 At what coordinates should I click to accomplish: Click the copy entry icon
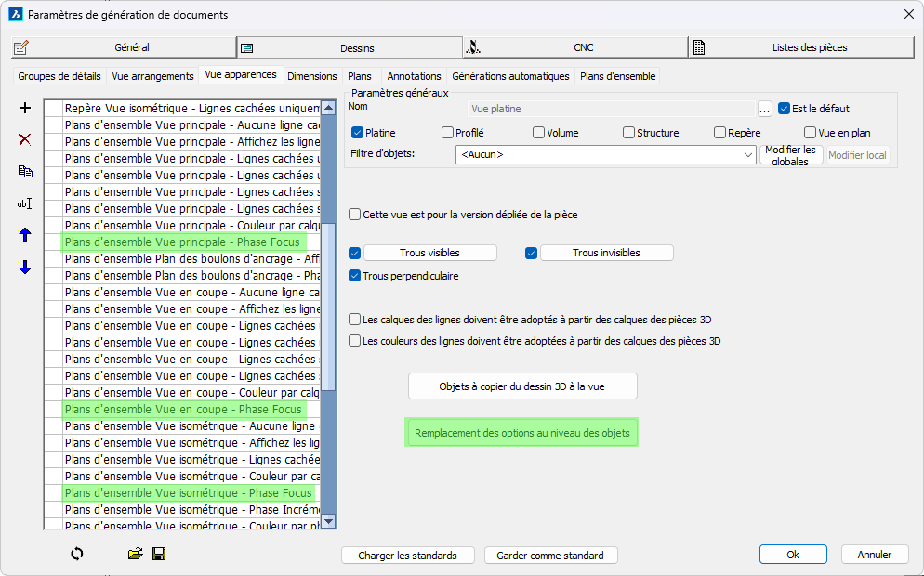[x=25, y=172]
